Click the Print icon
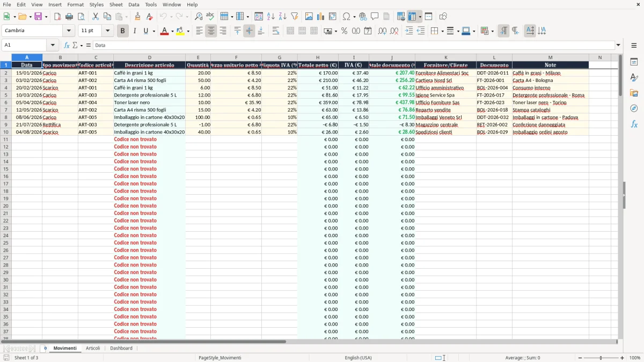 pyautogui.click(x=69, y=17)
